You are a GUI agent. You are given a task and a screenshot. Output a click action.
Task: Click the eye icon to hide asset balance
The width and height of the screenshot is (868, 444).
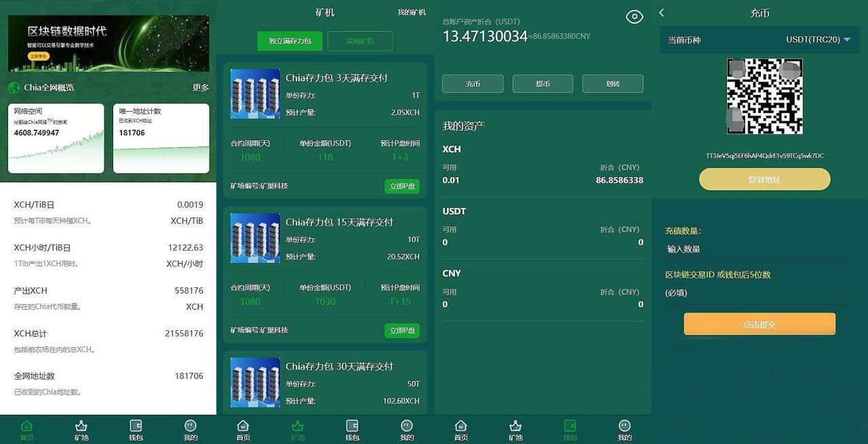[634, 16]
